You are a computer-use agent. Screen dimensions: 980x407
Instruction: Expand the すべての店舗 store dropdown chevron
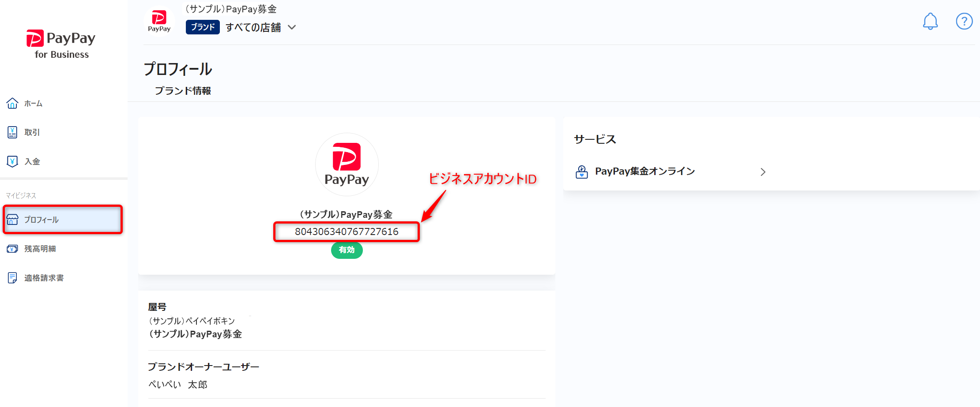tap(292, 27)
